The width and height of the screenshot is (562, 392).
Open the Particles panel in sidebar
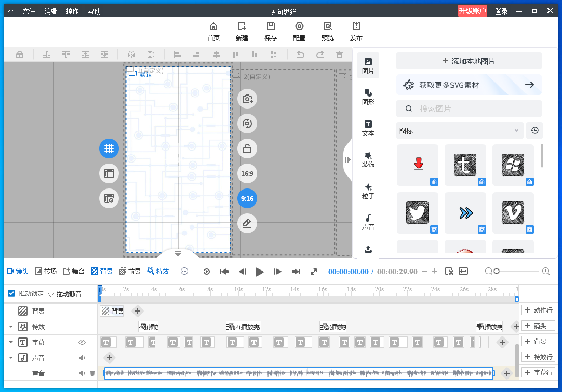(x=368, y=191)
